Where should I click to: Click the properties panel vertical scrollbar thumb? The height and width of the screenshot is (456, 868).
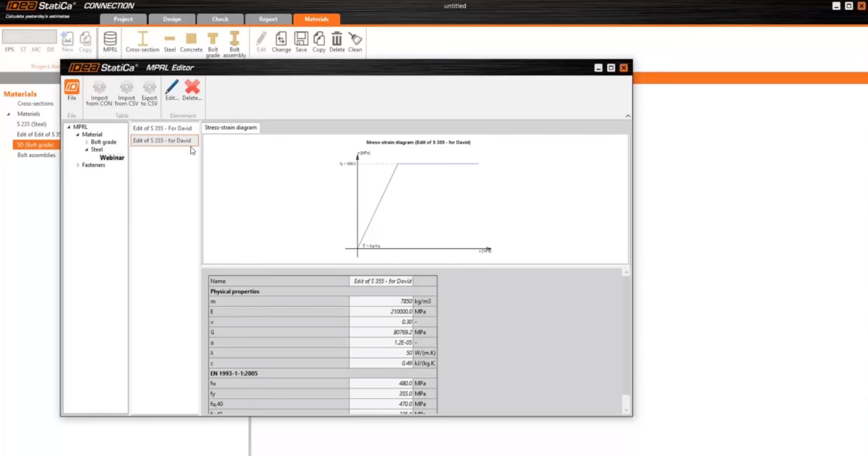pos(626,402)
